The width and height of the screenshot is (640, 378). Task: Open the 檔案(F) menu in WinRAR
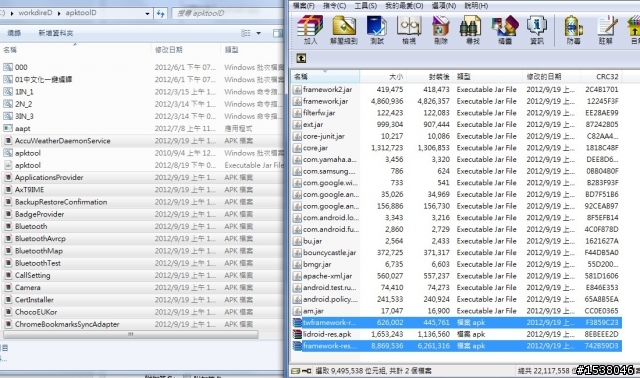(304, 6)
